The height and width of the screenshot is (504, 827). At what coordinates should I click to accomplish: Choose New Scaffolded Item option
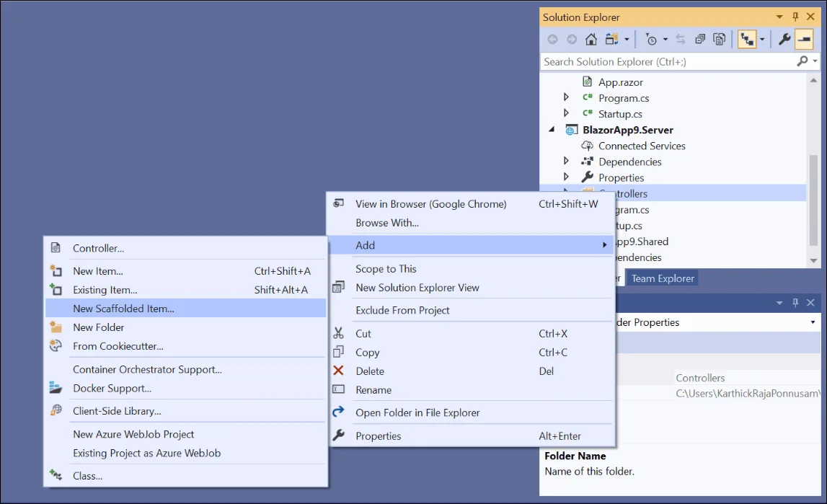point(123,307)
